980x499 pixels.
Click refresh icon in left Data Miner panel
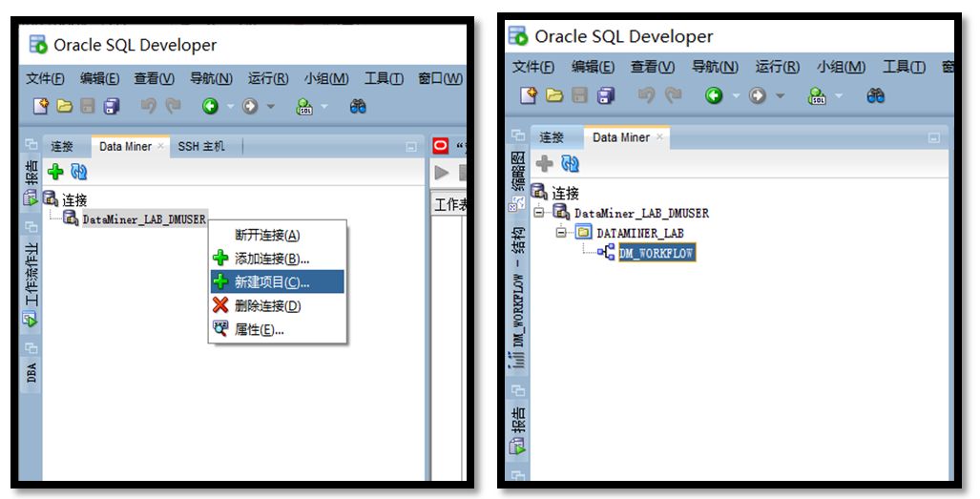[79, 171]
